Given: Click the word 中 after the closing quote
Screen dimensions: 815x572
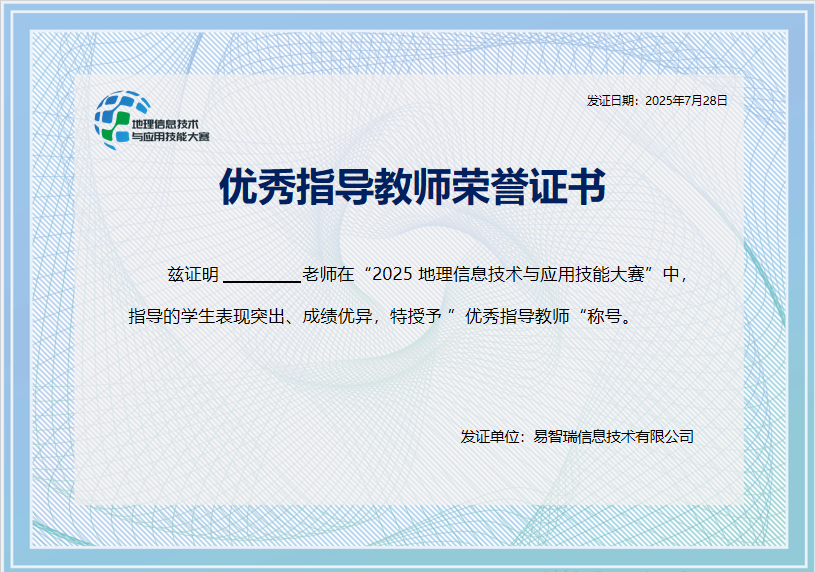Looking at the screenshot, I should [x=671, y=273].
